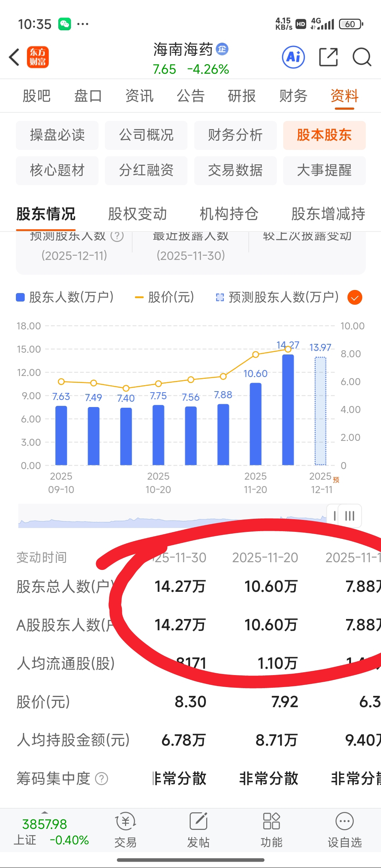The width and height of the screenshot is (381, 868).
Task: Tap help icon next to 预测股东人数
Action: pos(117,236)
